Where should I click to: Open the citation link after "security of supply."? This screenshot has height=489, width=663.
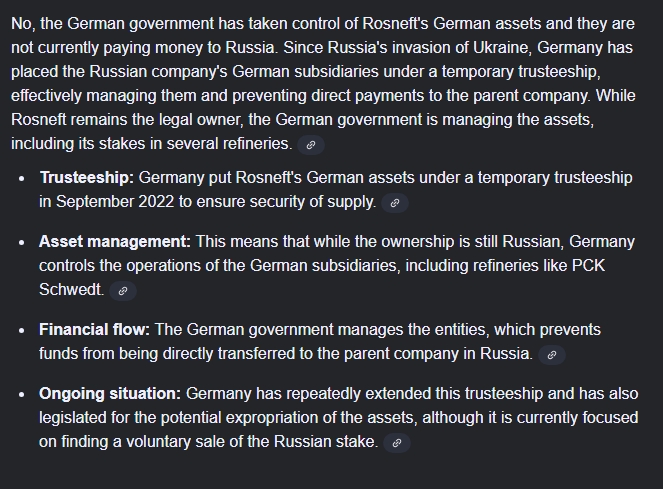coord(395,203)
